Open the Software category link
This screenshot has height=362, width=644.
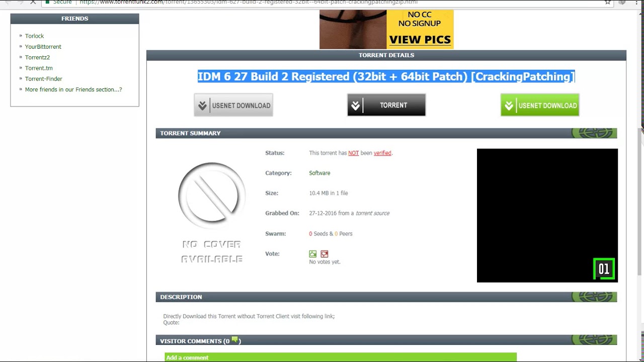pyautogui.click(x=319, y=173)
